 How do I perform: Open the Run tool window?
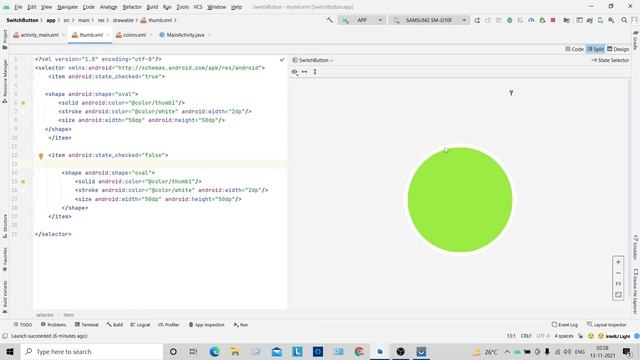pyautogui.click(x=241, y=324)
